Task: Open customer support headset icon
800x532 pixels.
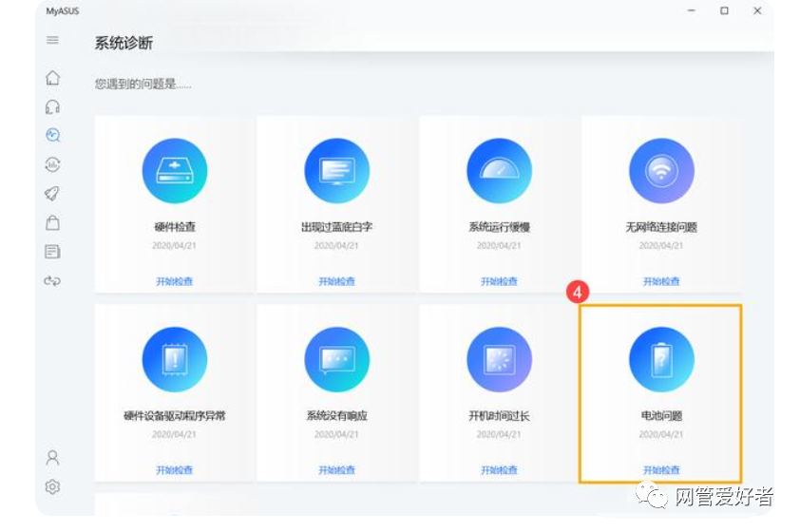Action: coord(52,106)
